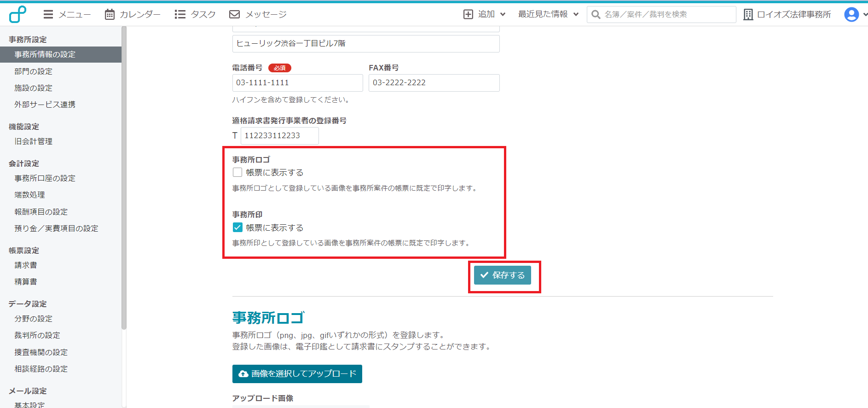Click the 追加 plus icon

click(x=468, y=14)
